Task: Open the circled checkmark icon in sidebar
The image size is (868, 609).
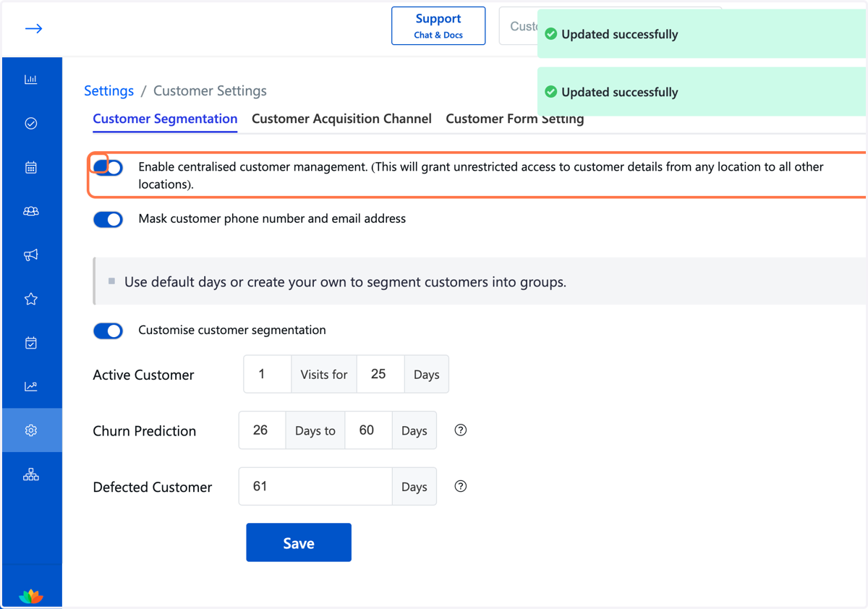Action: tap(31, 124)
